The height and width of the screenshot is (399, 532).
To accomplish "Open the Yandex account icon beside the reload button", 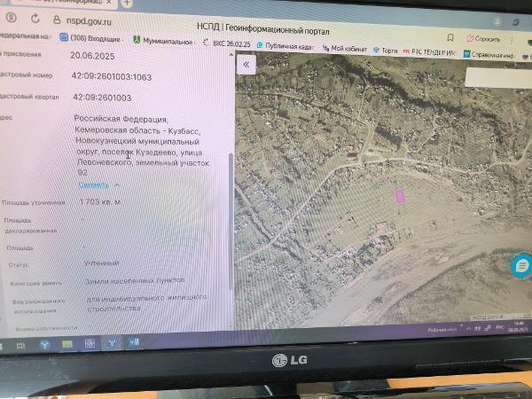I will pos(12,18).
